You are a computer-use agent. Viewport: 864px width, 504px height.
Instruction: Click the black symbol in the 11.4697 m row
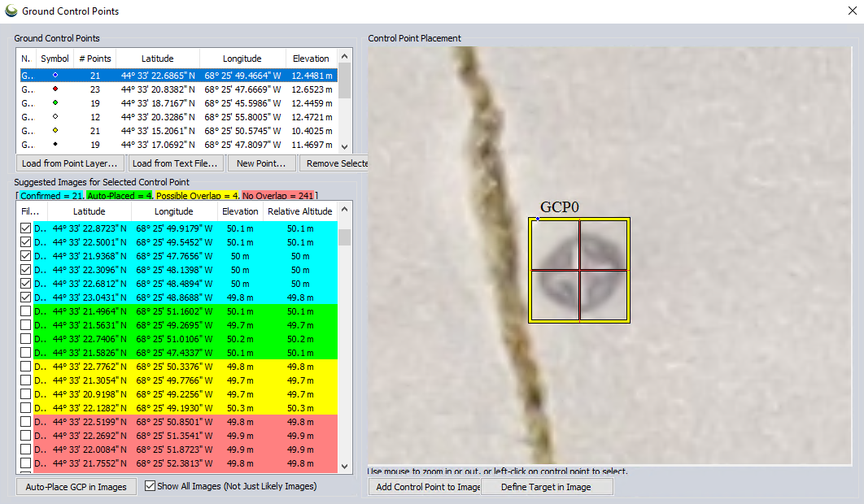coord(55,145)
